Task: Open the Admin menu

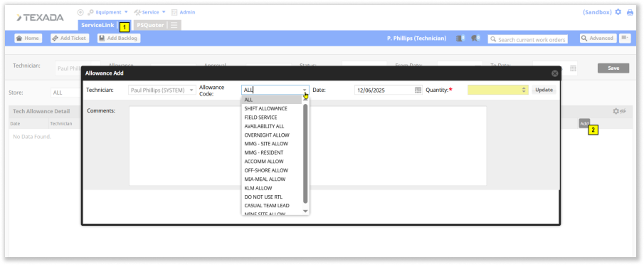Action: (x=183, y=12)
